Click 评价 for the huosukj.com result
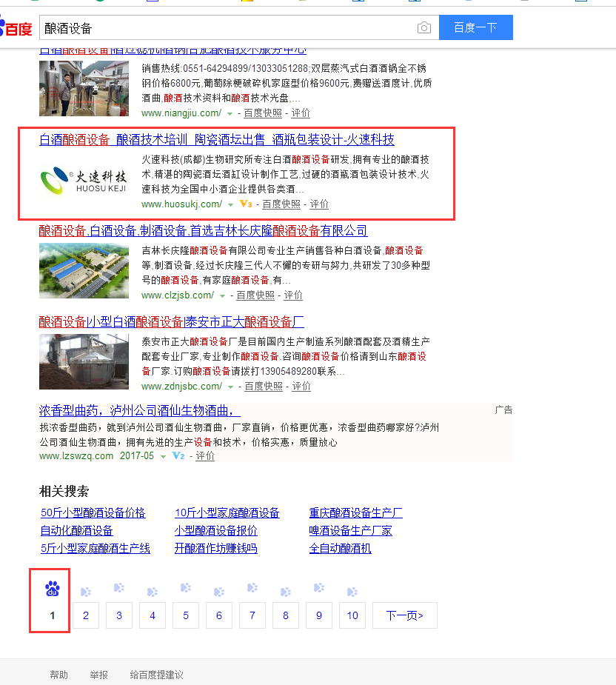This screenshot has height=685, width=616. [x=319, y=204]
